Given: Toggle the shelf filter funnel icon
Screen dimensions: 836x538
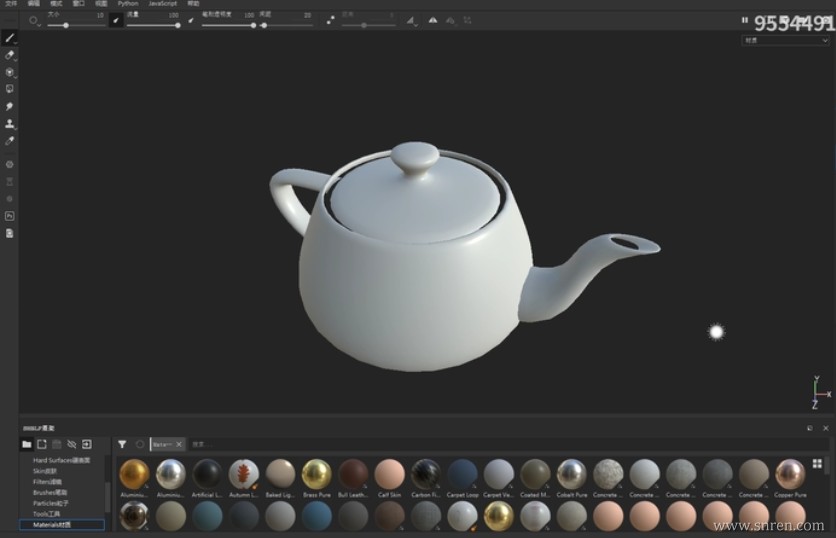Looking at the screenshot, I should 122,444.
